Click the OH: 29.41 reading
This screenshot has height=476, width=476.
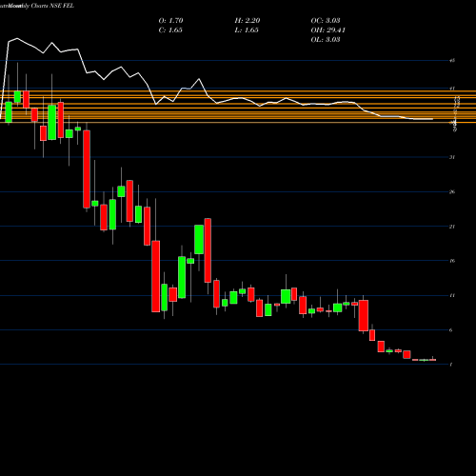pyautogui.click(x=328, y=30)
